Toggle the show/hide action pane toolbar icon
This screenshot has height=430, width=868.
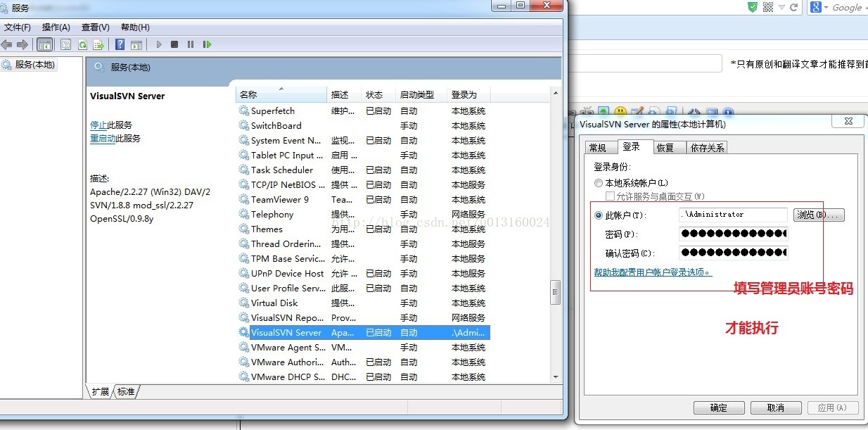pos(136,45)
